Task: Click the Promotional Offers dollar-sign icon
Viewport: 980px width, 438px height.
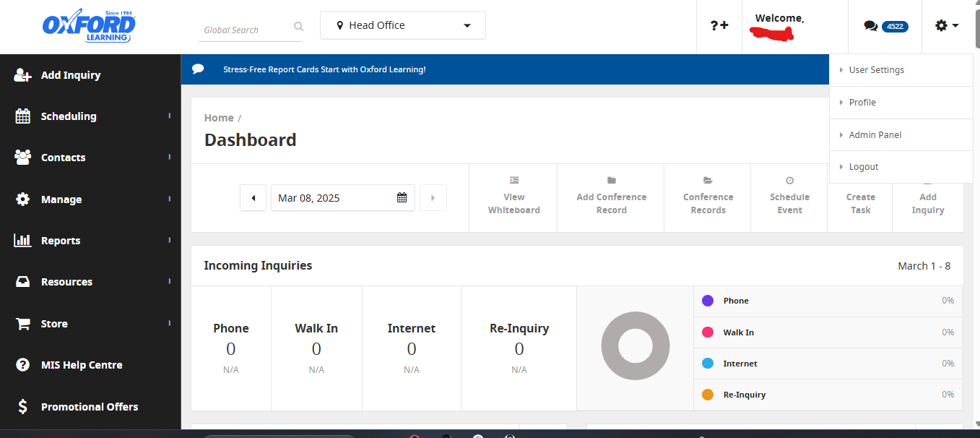Action: tap(23, 407)
